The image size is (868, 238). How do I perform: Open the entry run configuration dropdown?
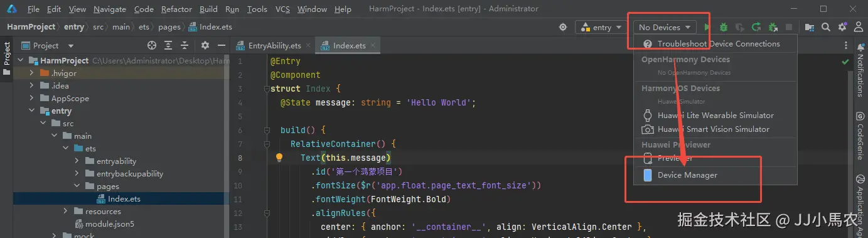(601, 27)
